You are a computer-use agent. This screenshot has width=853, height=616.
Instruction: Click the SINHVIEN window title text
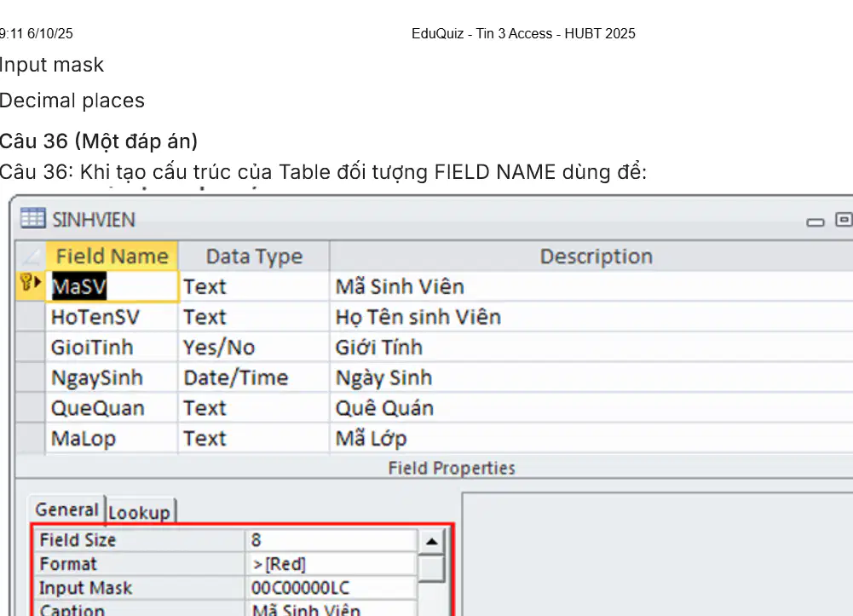click(94, 220)
